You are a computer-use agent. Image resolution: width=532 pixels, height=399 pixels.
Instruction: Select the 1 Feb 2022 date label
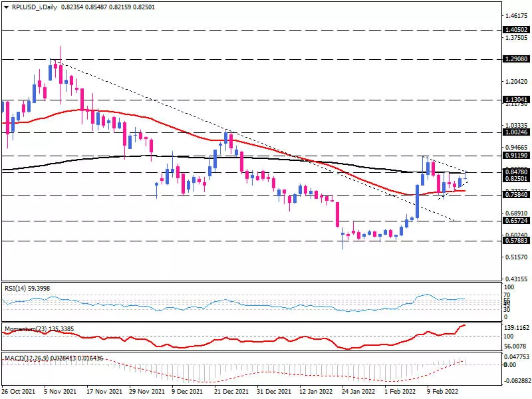pos(400,392)
